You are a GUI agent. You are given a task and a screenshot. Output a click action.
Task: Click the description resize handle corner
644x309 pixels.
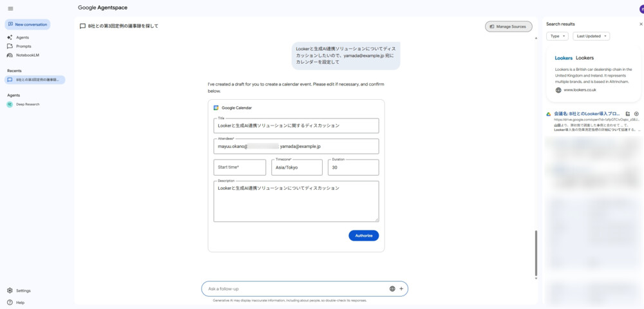pyautogui.click(x=376, y=220)
